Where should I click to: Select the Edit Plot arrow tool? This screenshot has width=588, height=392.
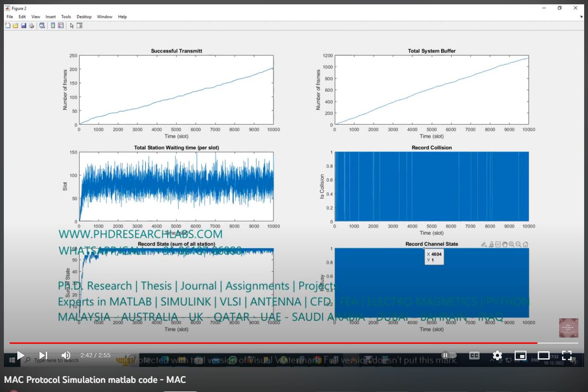coord(72,26)
